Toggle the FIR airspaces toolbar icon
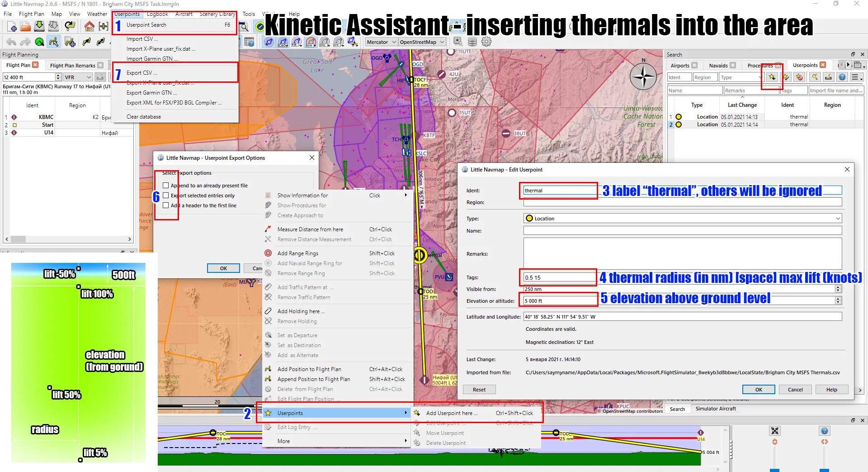This screenshot has width=868, height=472. click(296, 42)
